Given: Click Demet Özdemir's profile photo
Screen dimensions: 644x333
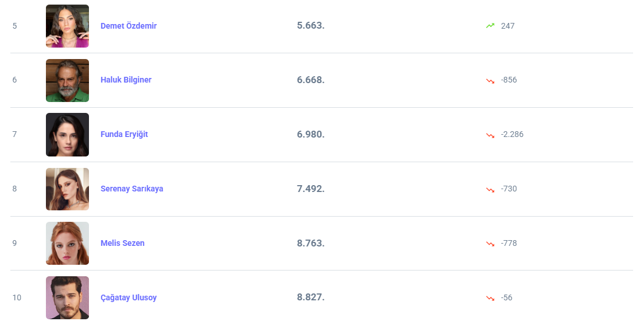Looking at the screenshot, I should click(x=67, y=26).
